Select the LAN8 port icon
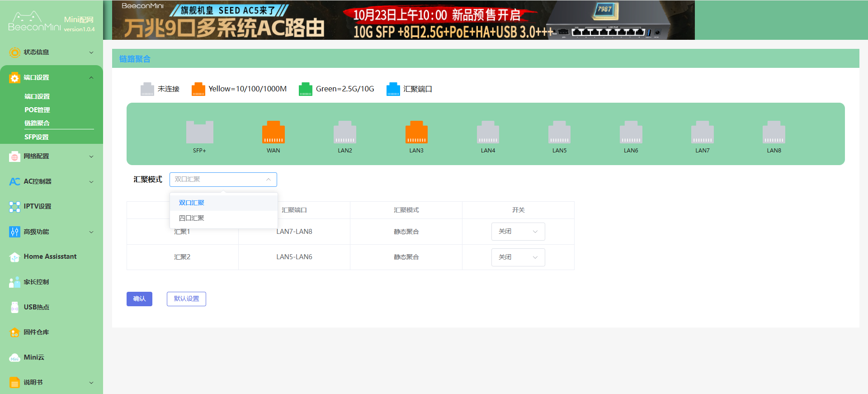This screenshot has height=394, width=868. tap(774, 133)
